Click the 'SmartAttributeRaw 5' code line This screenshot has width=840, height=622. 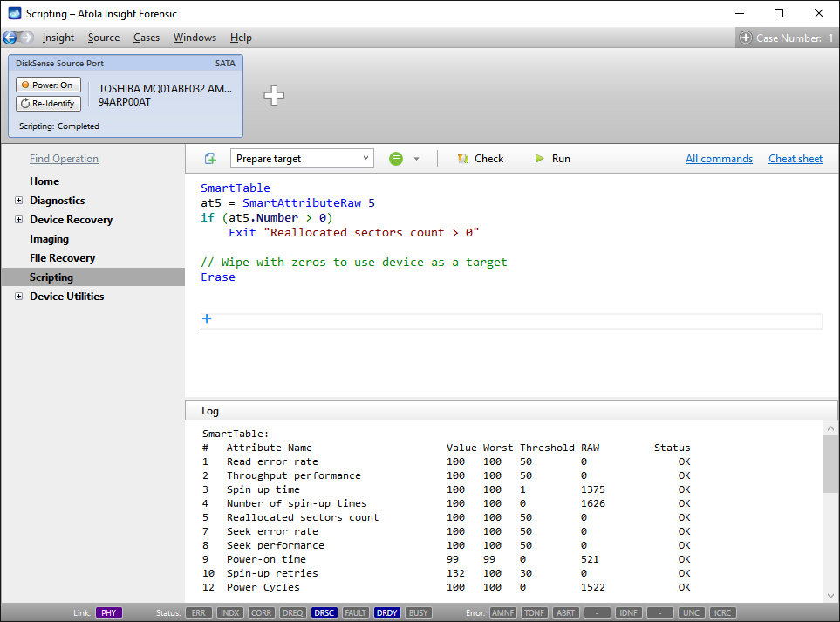[288, 203]
